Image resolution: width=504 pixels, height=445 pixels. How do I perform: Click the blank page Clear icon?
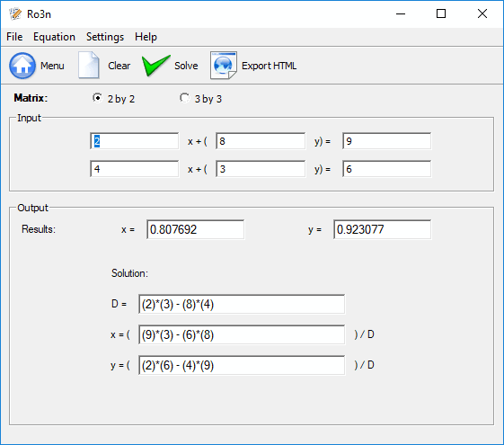click(x=89, y=65)
